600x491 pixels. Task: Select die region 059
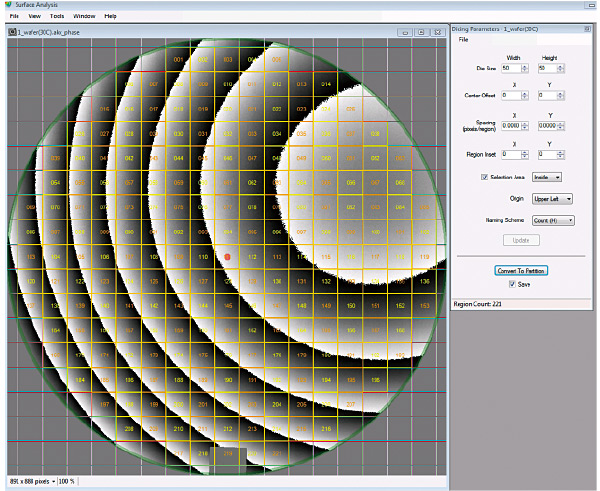click(x=178, y=183)
